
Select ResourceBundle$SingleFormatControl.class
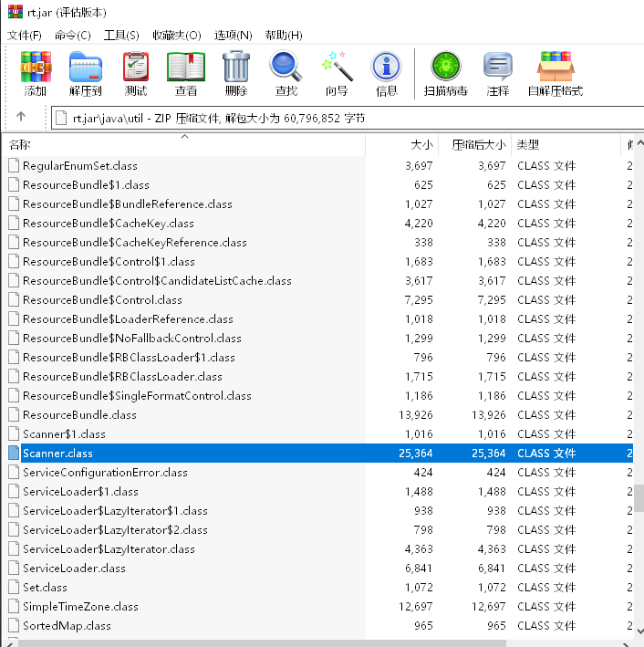tap(137, 396)
